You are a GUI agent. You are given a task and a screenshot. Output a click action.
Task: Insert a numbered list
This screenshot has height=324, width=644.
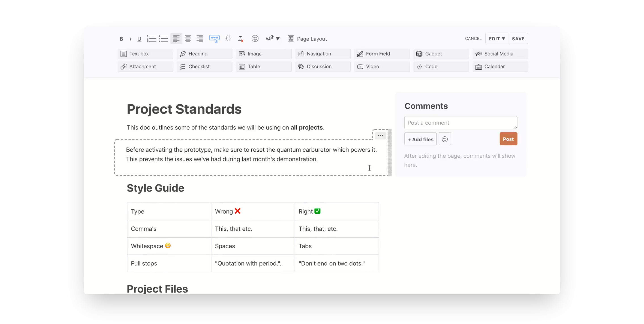[152, 39]
